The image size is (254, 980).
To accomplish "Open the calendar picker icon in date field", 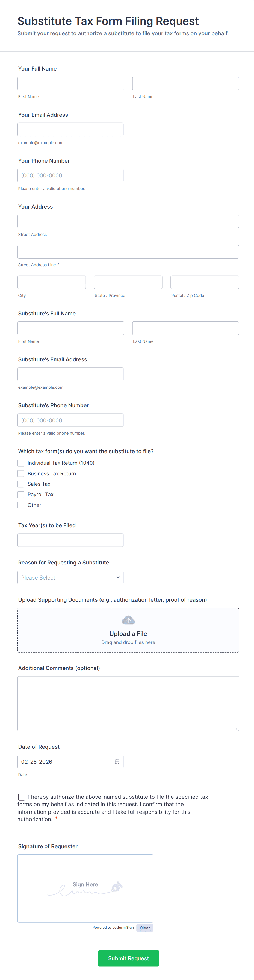I will point(117,761).
